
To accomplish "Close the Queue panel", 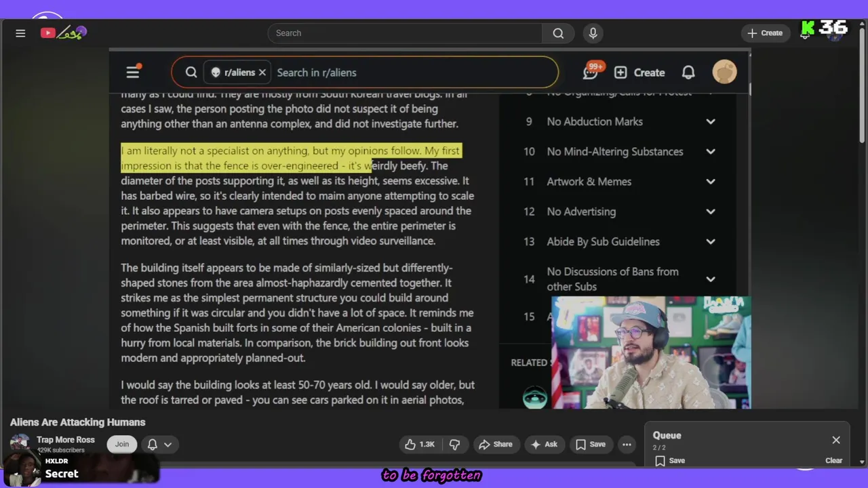I will [x=836, y=441].
